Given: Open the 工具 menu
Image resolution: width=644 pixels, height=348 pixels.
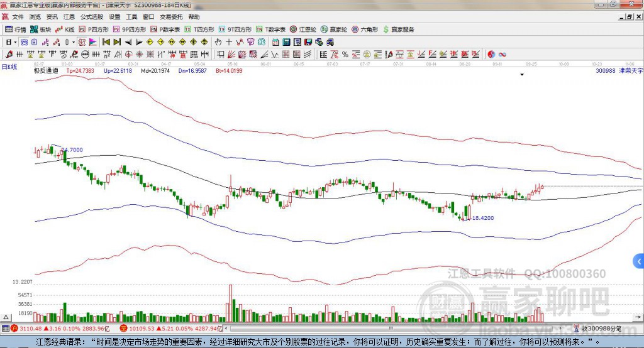Looking at the screenshot, I should click(x=131, y=17).
